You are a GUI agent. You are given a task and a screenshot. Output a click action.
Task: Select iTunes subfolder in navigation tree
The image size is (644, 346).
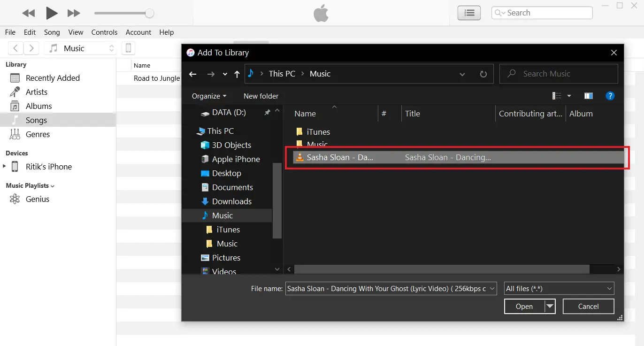228,230
